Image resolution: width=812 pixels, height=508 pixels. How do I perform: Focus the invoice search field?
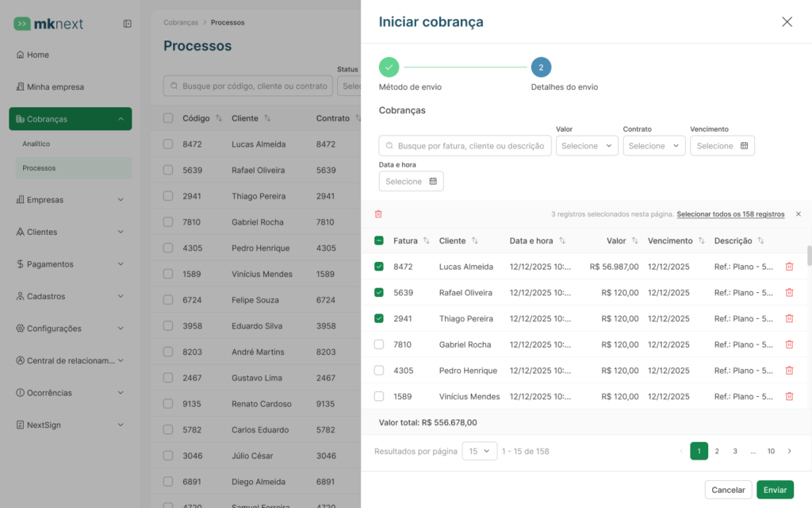[x=465, y=146]
